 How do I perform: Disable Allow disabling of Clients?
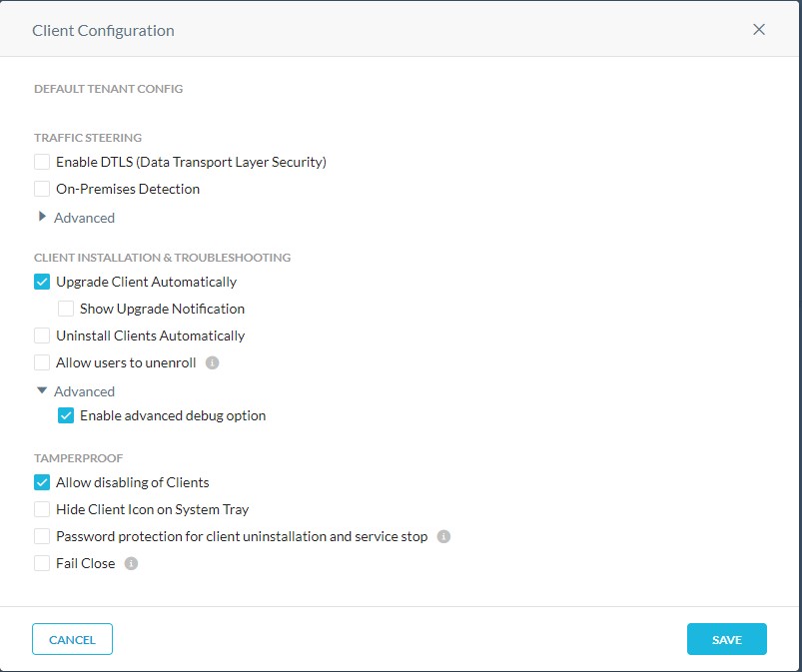pyautogui.click(x=41, y=482)
